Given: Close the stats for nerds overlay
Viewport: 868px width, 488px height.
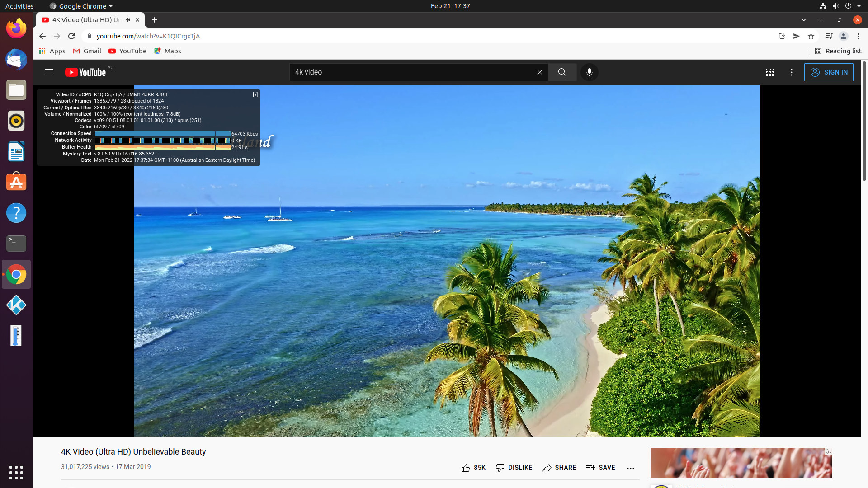Looking at the screenshot, I should point(255,94).
